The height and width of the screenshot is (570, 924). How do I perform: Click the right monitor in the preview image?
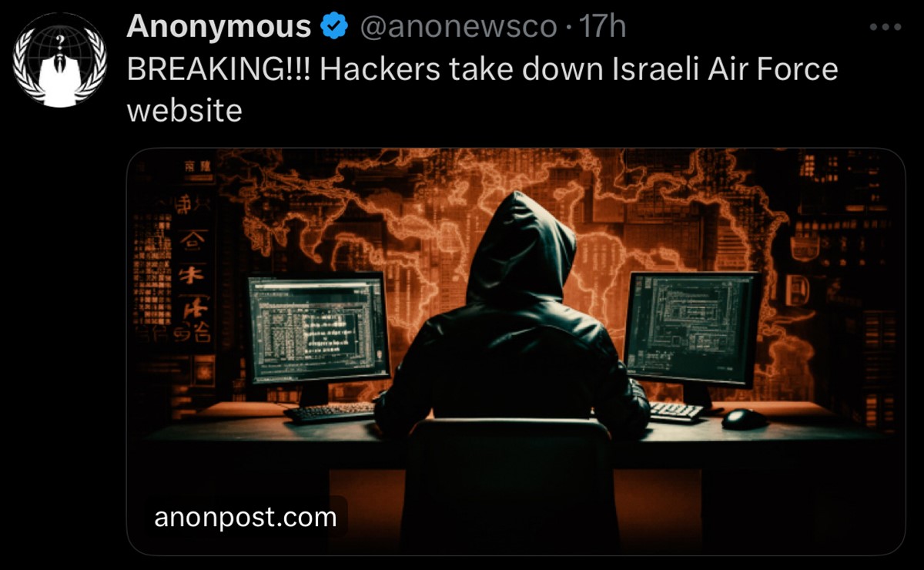tap(691, 329)
